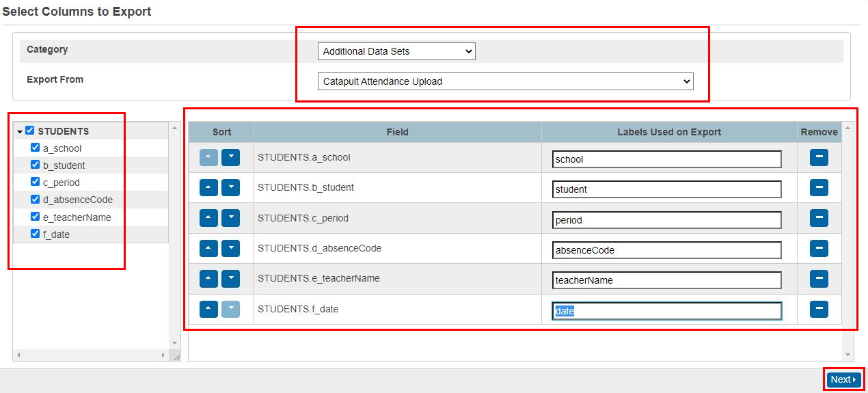The image size is (868, 393).
Task: Click the move-down arrow for STUDENTS.f_date
Action: point(231,310)
